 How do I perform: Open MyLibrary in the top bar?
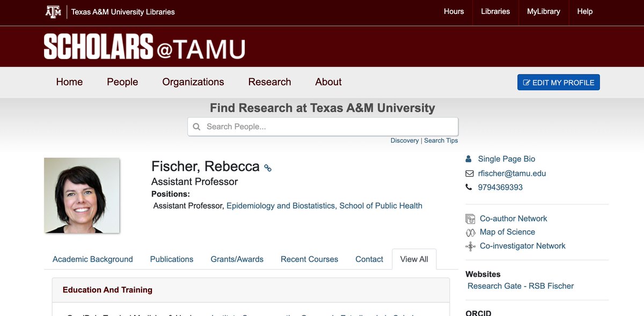pos(544,11)
